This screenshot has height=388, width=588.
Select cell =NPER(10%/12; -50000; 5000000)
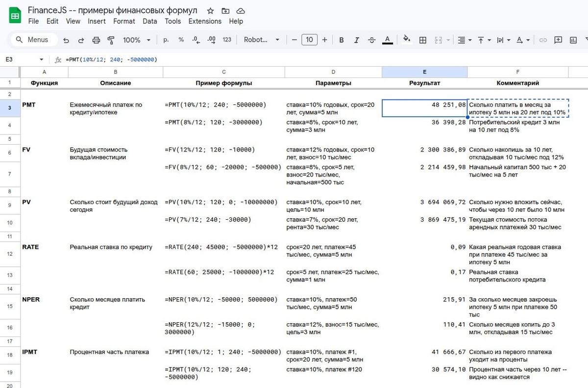click(x=223, y=306)
